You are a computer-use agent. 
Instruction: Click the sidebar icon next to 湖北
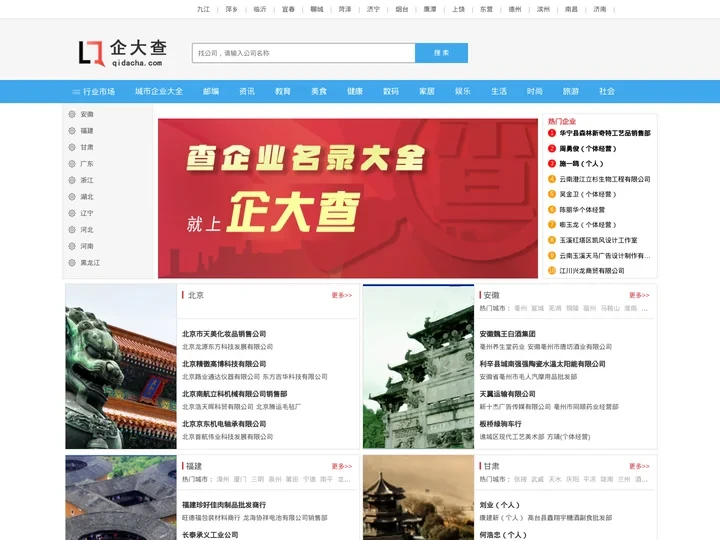(72, 197)
